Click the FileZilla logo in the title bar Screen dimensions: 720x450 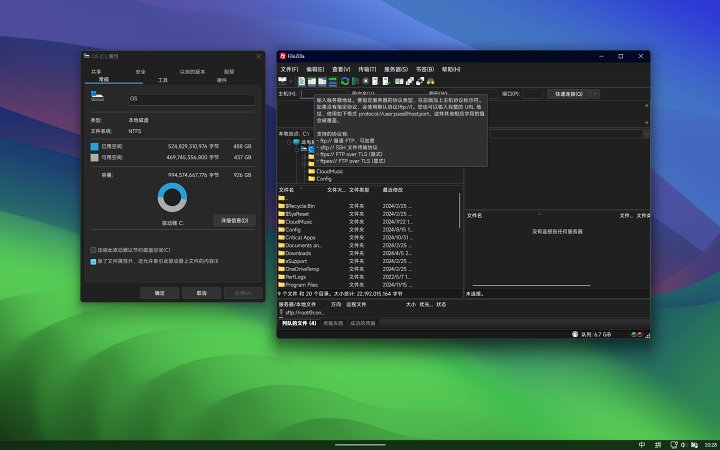[283, 56]
